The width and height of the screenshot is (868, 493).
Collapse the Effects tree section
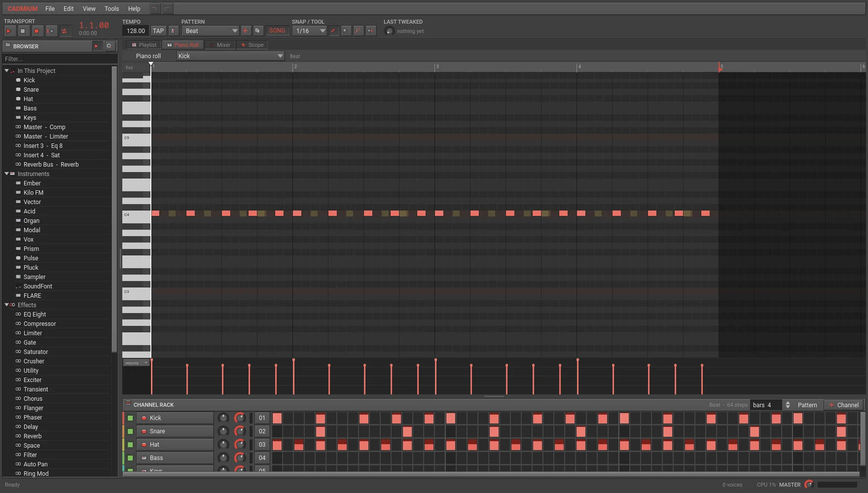(x=6, y=305)
